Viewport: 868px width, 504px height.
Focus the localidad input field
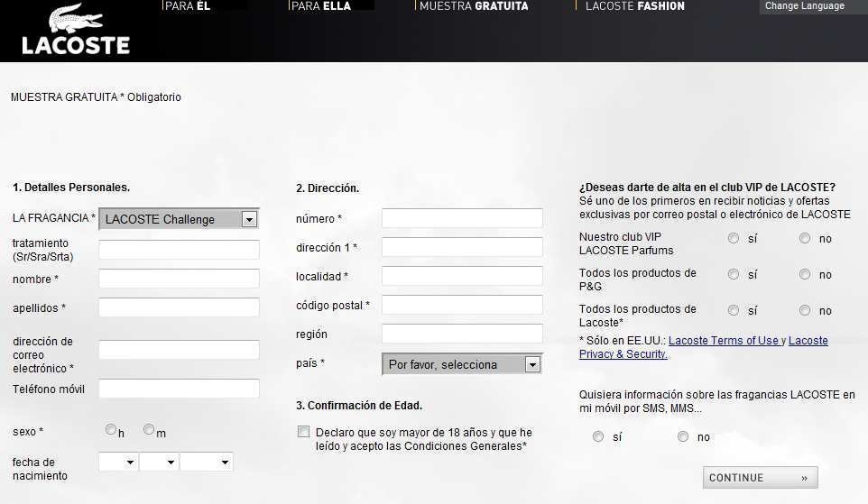462,276
